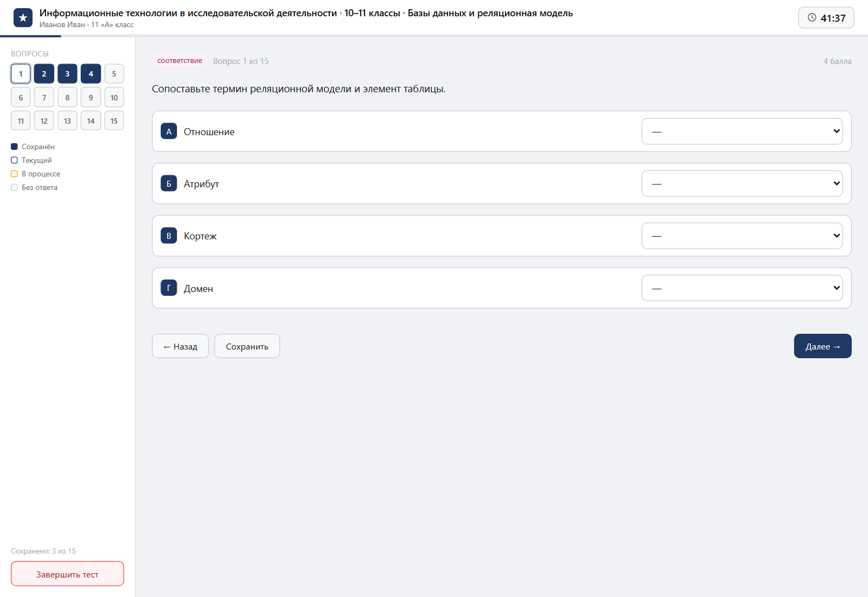Image resolution: width=868 pixels, height=597 pixels.
Task: Open saved question 3
Action: point(67,74)
